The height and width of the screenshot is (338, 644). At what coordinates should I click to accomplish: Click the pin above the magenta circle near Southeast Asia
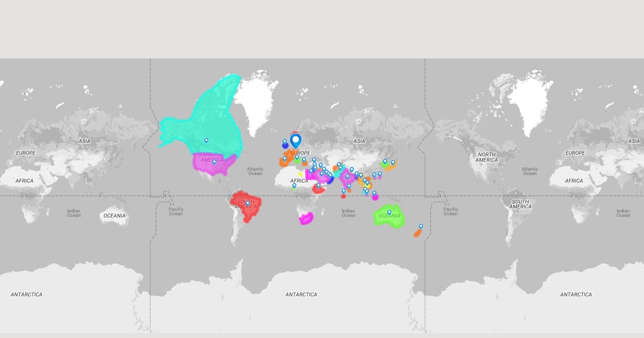point(374,193)
